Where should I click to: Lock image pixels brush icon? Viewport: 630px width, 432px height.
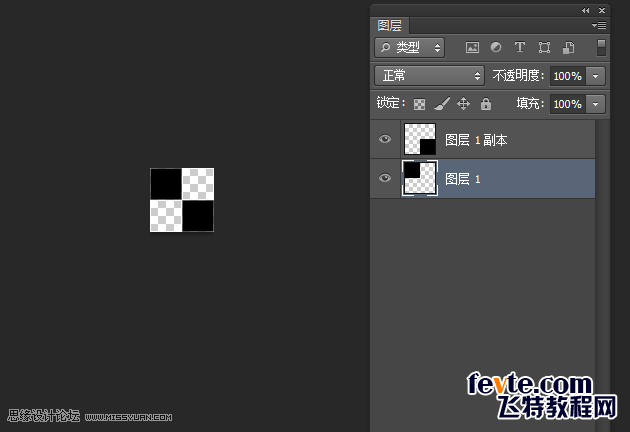pos(442,104)
